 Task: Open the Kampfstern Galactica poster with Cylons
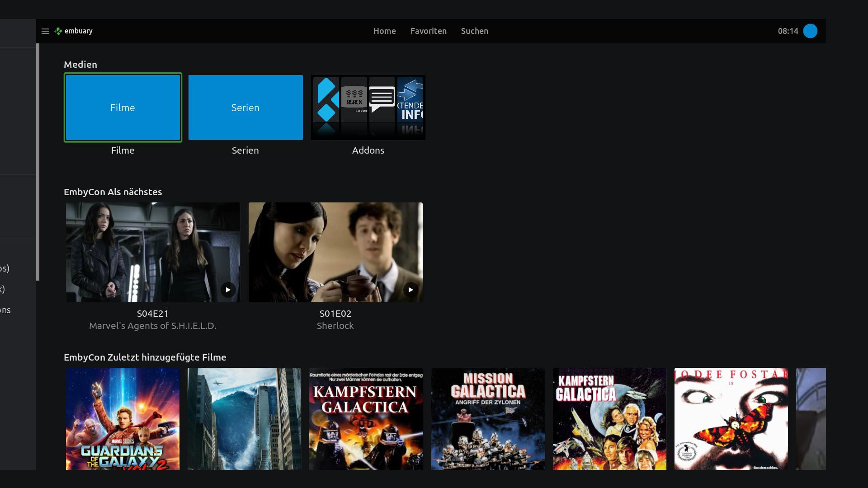[366, 419]
